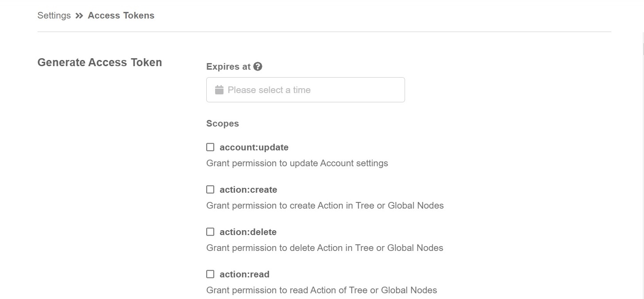Enable the account:update scope checkbox
Screen dimensions: 644x299
(x=210, y=147)
